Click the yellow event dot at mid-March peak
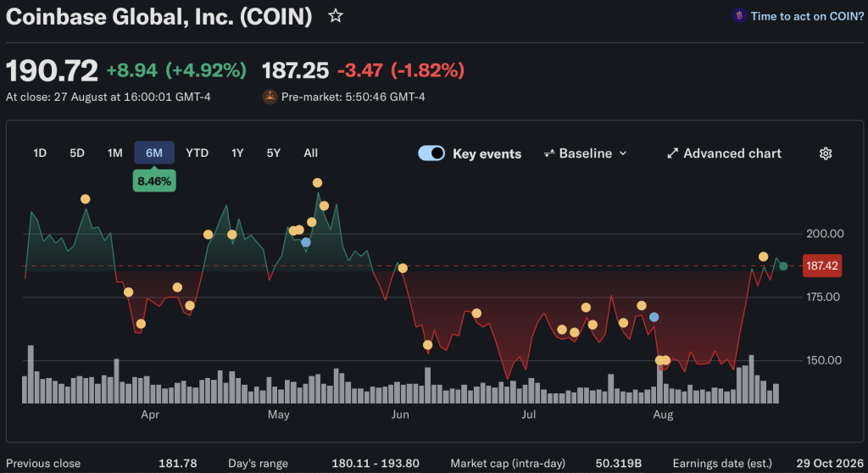The height and width of the screenshot is (473, 868). pos(86,199)
